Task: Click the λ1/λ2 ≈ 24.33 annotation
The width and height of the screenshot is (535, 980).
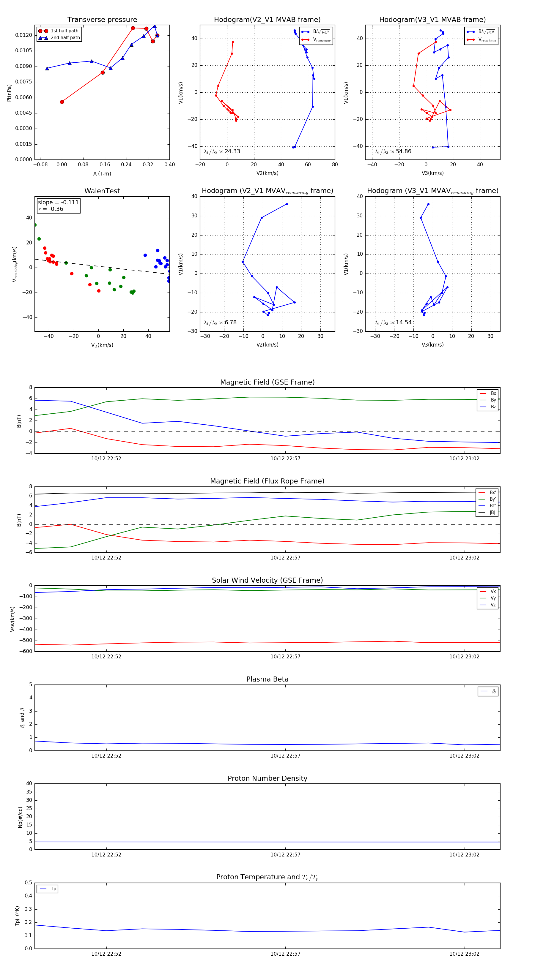Action: click(222, 151)
